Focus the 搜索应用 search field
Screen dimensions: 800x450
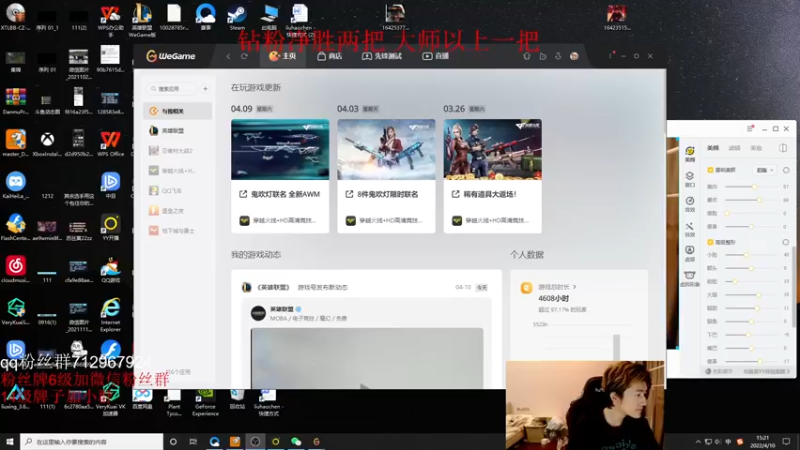172,89
